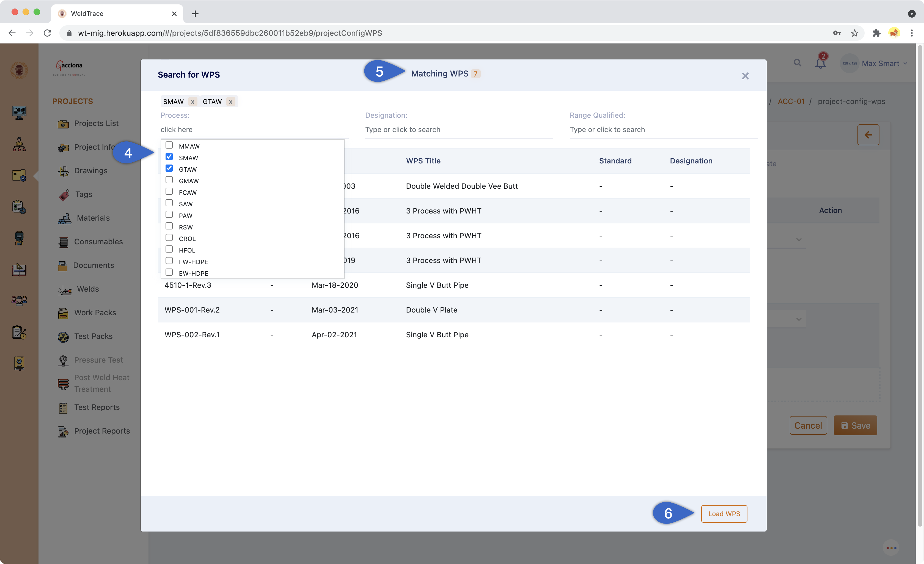Click the Range Qualified search field
The width and height of the screenshot is (924, 564).
pos(663,130)
